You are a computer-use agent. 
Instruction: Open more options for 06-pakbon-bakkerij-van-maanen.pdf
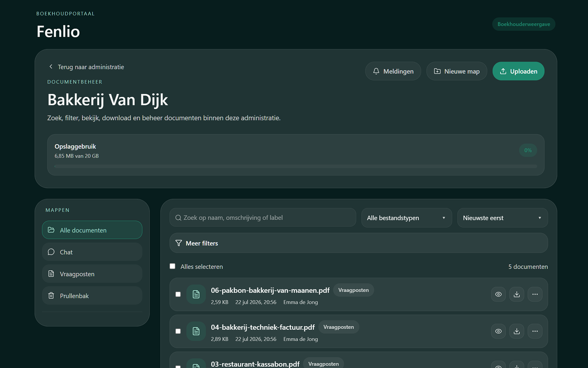[x=535, y=294]
